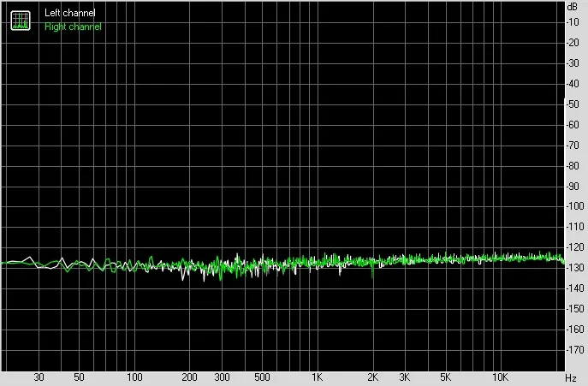Click the 200 Hz frequency label

[x=189, y=377]
